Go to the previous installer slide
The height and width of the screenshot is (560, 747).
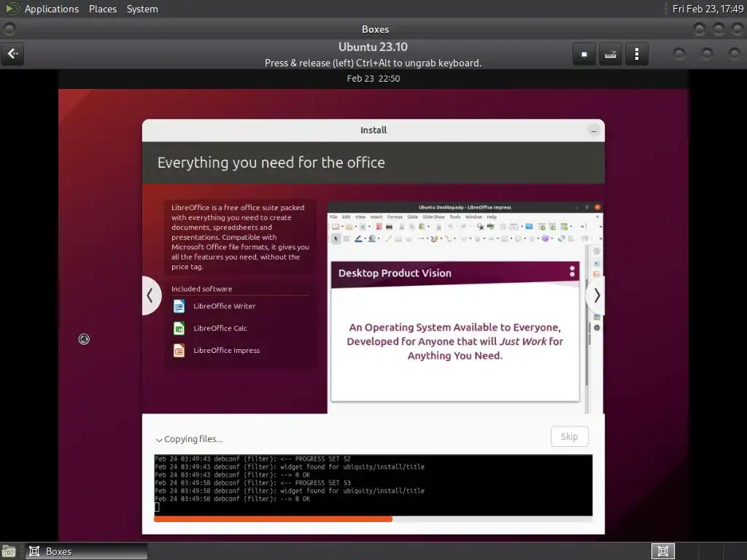pyautogui.click(x=150, y=296)
